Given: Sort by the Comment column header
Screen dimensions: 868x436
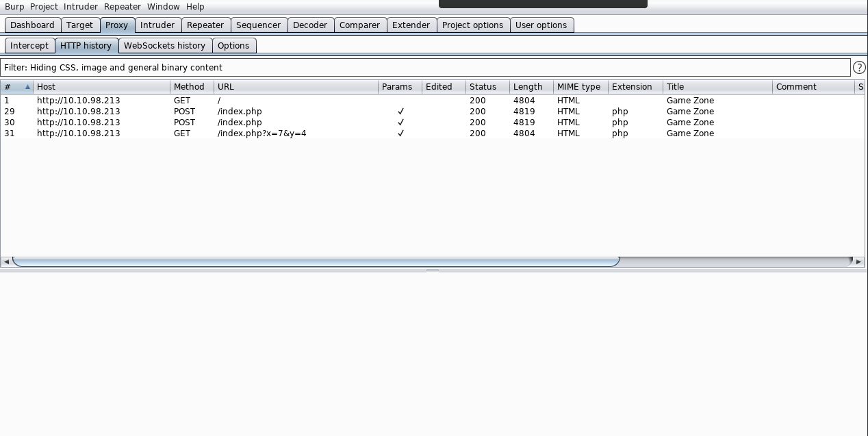Looking at the screenshot, I should [x=814, y=87].
